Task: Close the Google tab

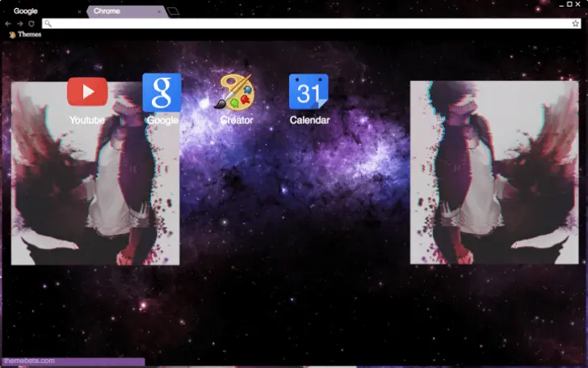Action: point(78,12)
